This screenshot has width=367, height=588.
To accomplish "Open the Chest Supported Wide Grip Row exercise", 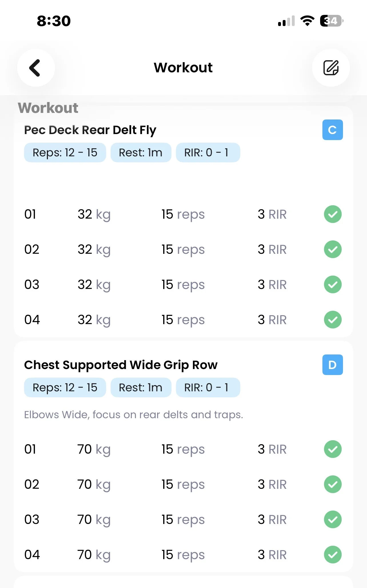I will click(x=121, y=365).
